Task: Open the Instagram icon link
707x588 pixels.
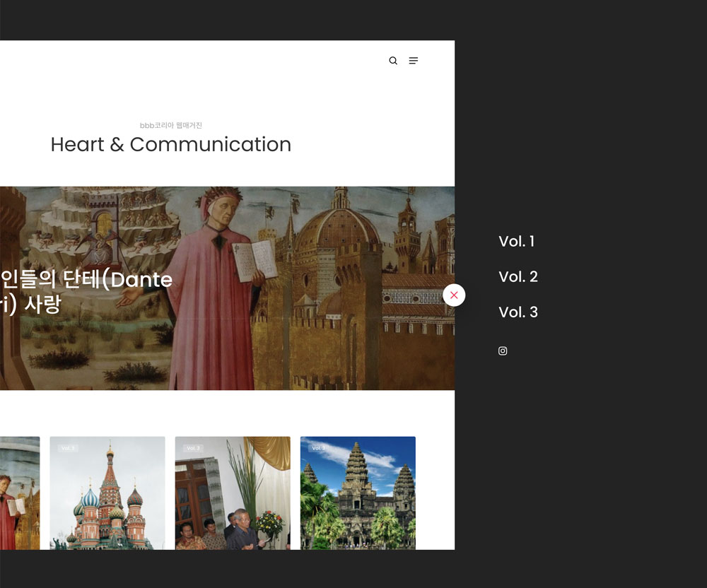Action: pyautogui.click(x=503, y=351)
